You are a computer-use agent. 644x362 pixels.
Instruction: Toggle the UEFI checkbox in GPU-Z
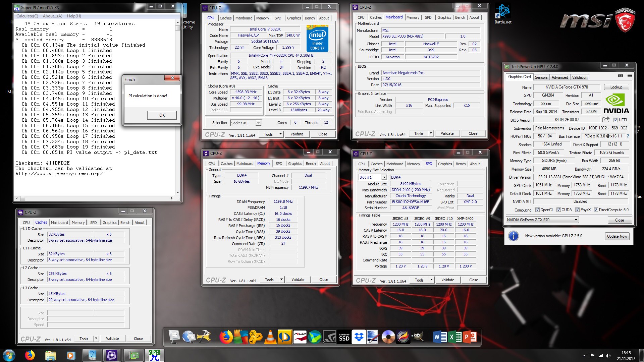[x=615, y=120]
